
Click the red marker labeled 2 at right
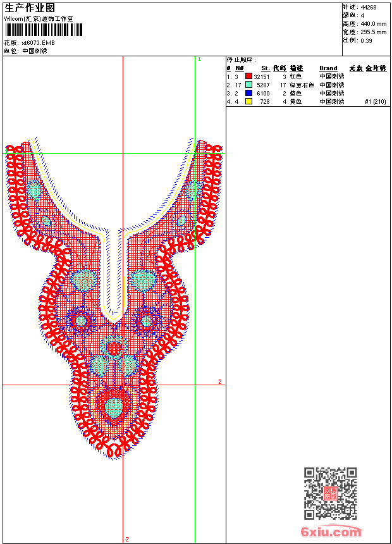[x=220, y=381]
